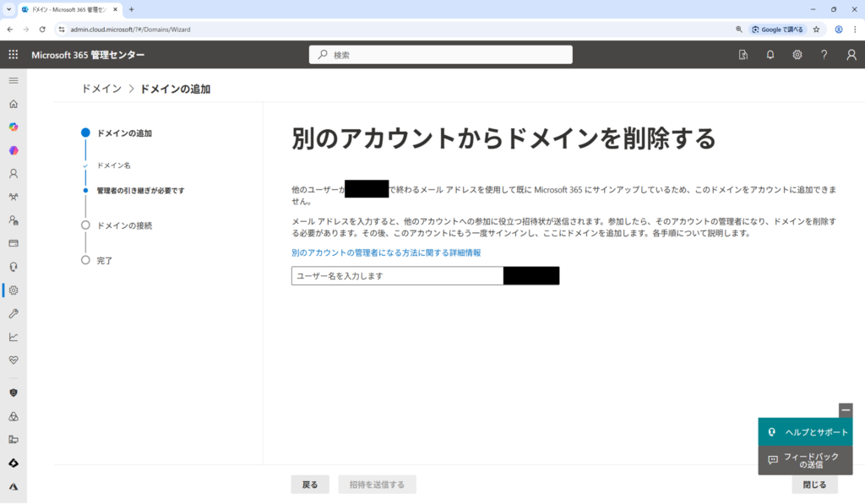Open the Billing card icon in sidebar
This screenshot has height=504, width=865.
(x=13, y=243)
